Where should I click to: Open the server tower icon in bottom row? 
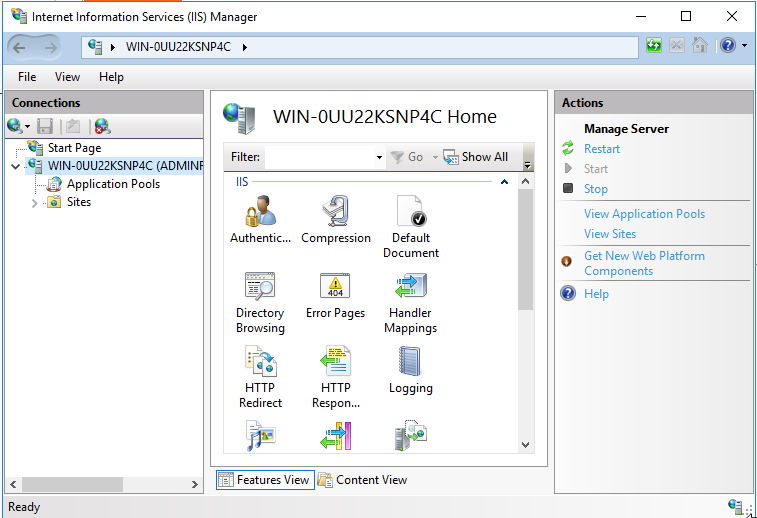tap(410, 435)
